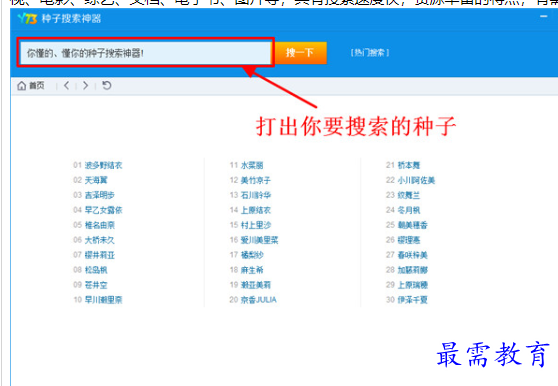Click the orange 搜一下 button
558x386 pixels.
point(301,53)
